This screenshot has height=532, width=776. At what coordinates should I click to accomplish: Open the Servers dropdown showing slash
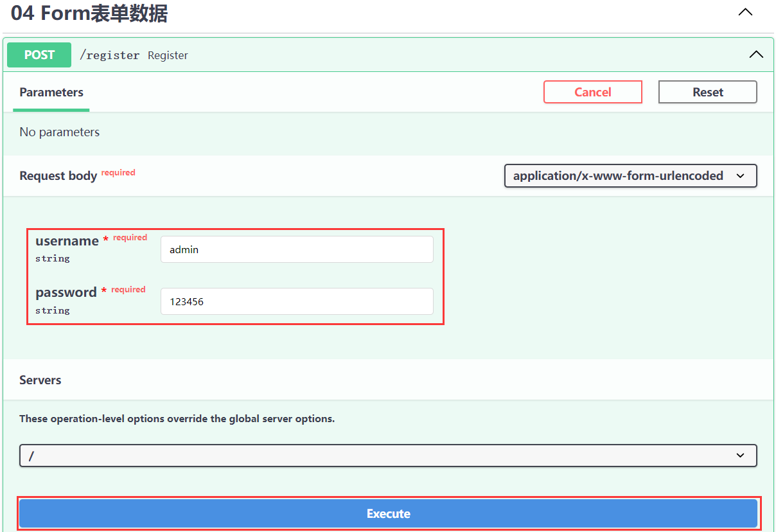click(388, 455)
